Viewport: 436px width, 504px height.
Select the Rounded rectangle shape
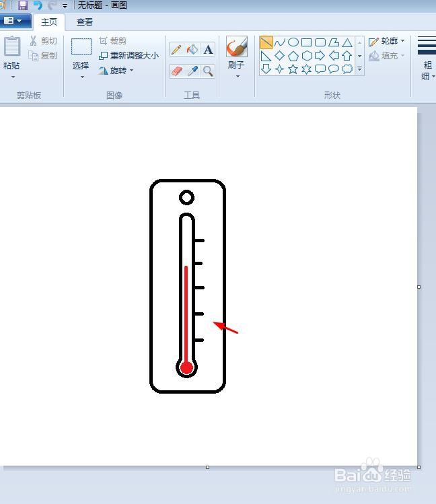[320, 42]
